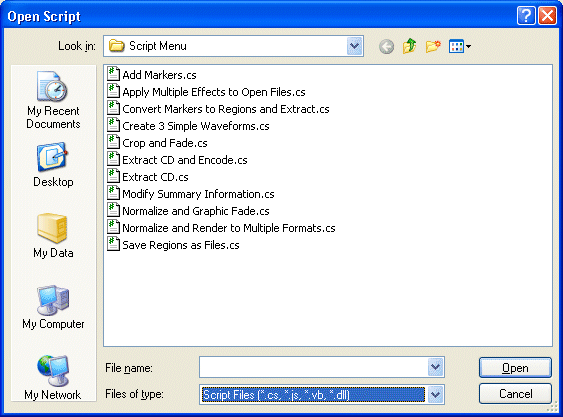Click the Back navigation arrow
563x417 pixels.
386,46
